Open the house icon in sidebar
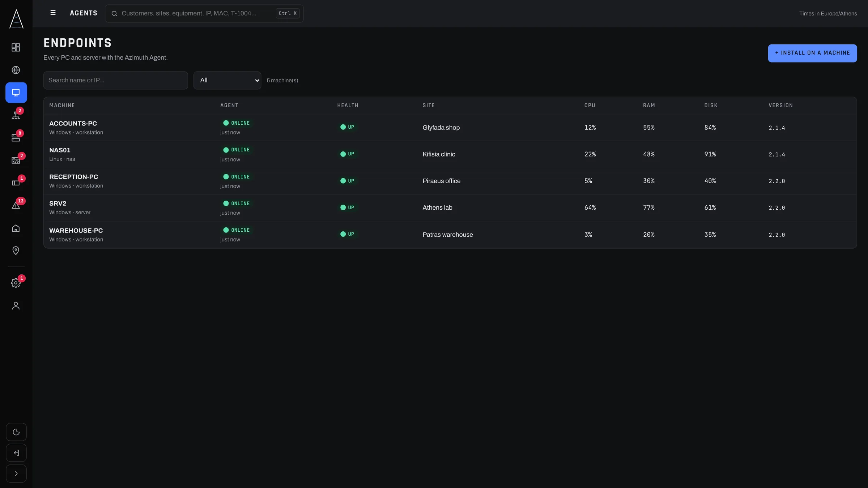The width and height of the screenshot is (868, 488). coord(16,228)
